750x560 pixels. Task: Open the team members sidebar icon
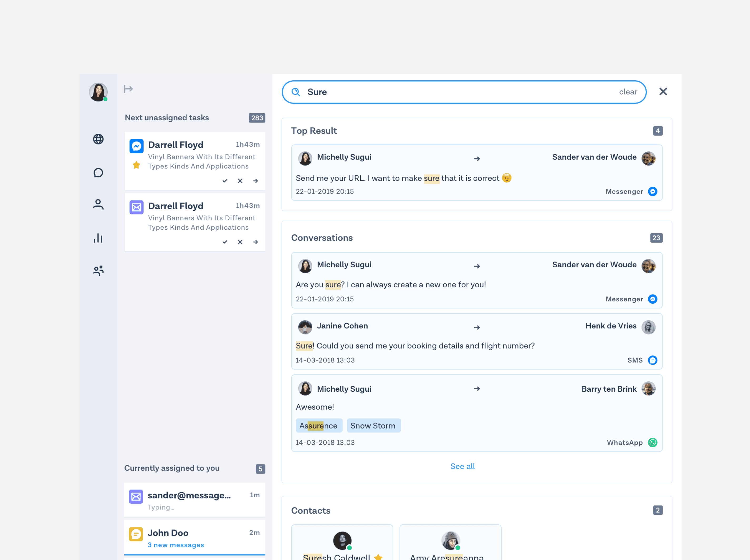(98, 271)
